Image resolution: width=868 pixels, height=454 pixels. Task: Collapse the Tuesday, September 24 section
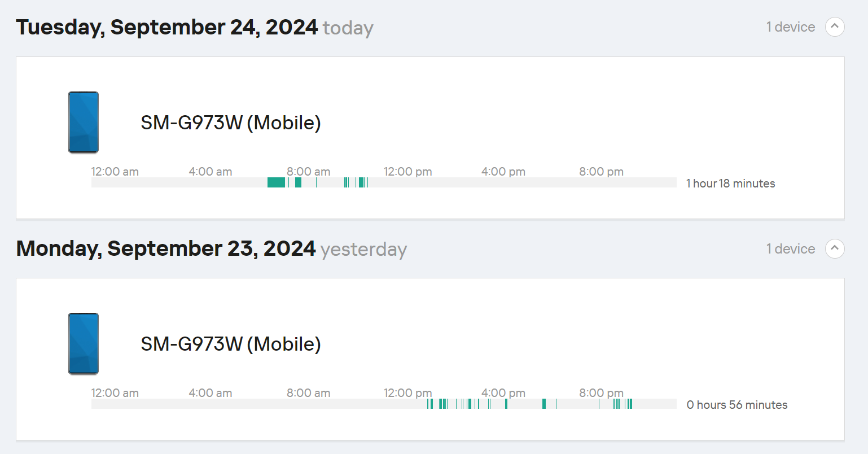click(x=835, y=27)
